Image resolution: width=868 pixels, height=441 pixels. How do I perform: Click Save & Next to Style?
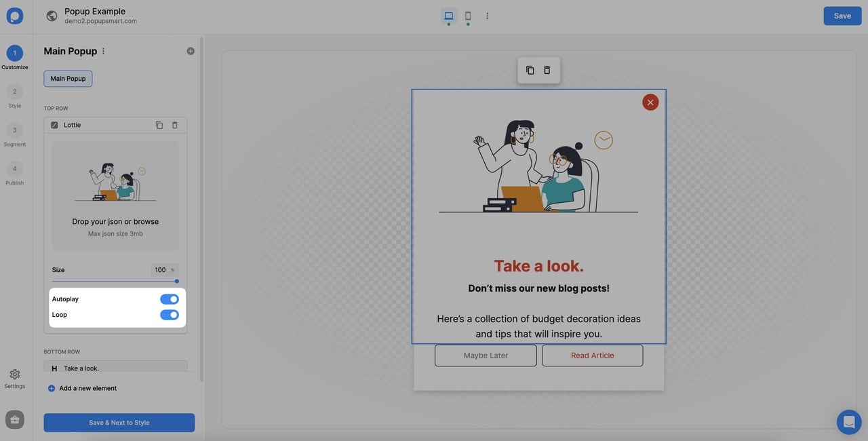click(119, 423)
